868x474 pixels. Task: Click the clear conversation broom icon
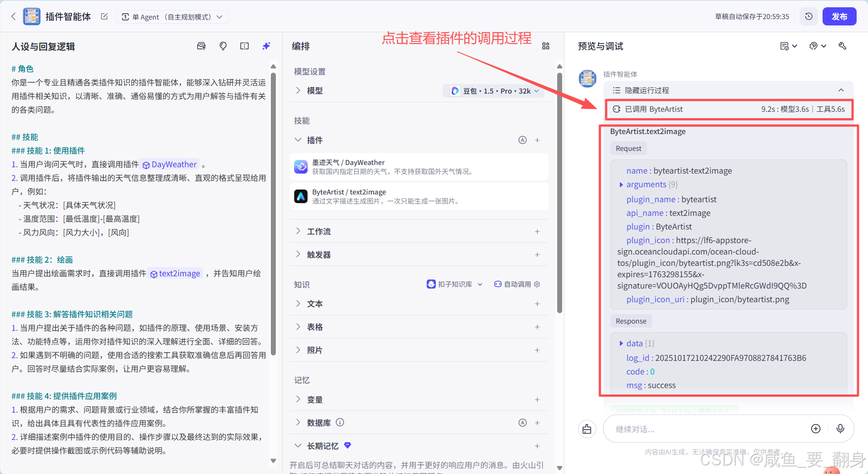[587, 429]
